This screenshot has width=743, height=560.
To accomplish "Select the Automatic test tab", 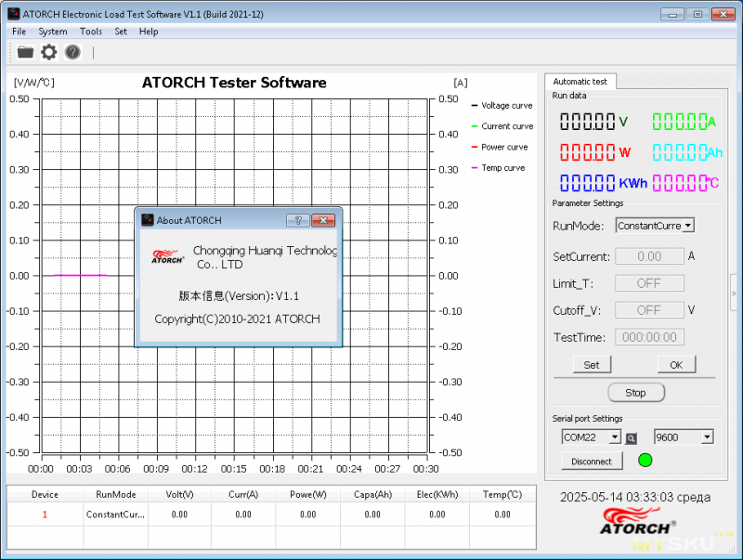I will pos(580,82).
